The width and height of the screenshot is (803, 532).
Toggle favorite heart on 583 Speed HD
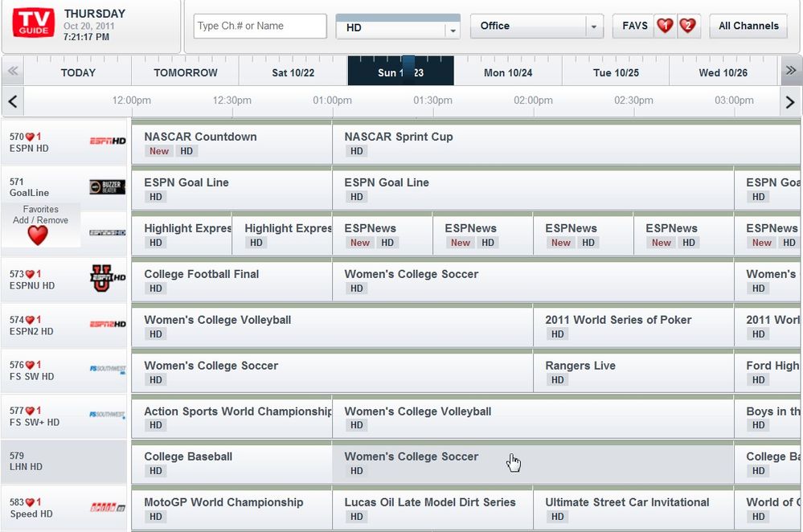point(30,502)
